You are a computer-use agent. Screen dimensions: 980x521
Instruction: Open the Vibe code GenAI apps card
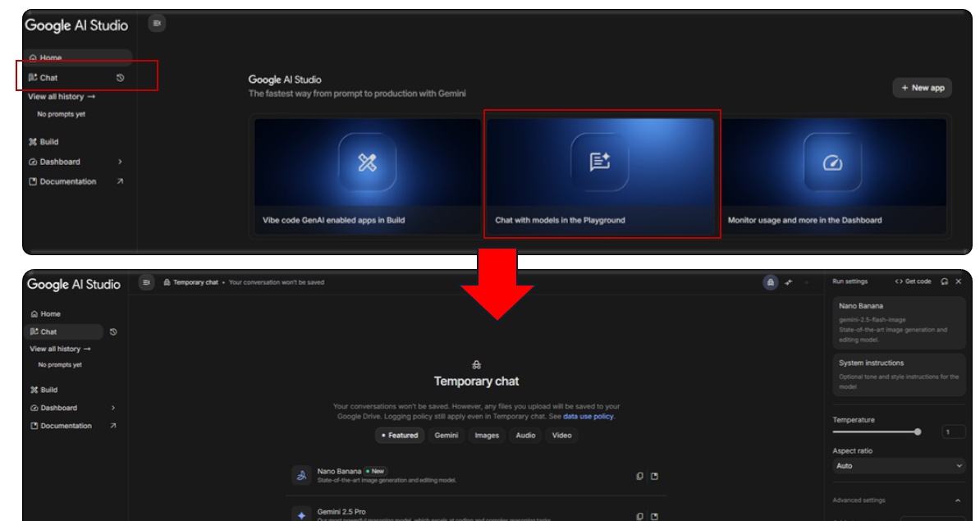tap(368, 176)
